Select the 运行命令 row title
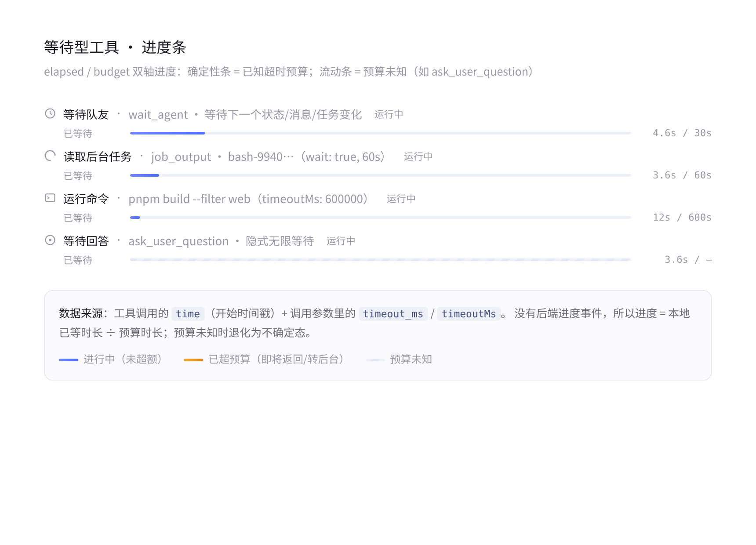This screenshot has width=756, height=545. click(x=86, y=199)
